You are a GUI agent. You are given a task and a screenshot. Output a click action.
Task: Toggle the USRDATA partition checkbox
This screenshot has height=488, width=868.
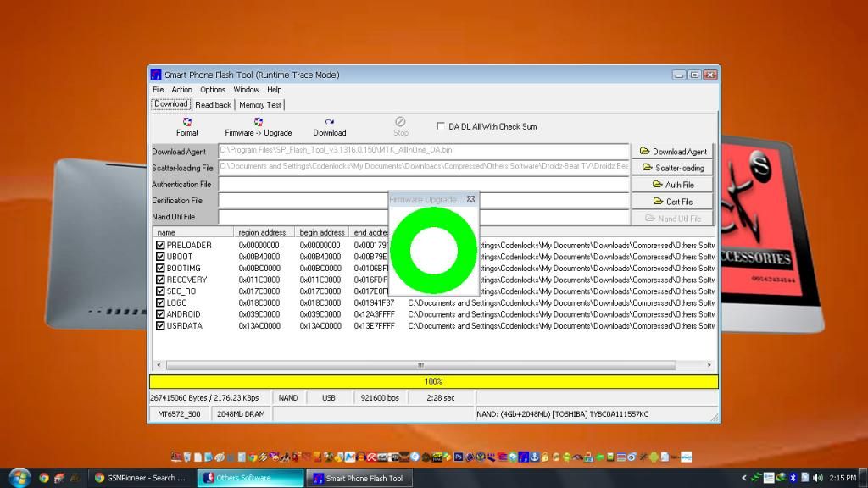160,325
